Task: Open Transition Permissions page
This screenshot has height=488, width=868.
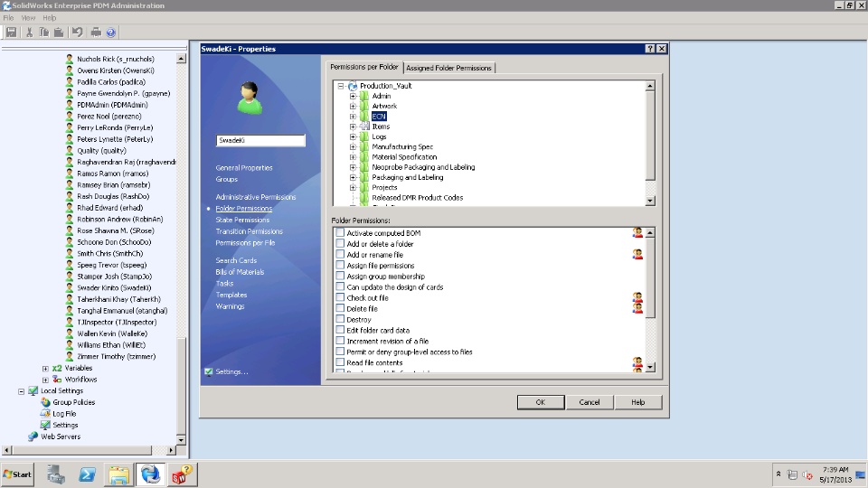Action: tap(250, 231)
